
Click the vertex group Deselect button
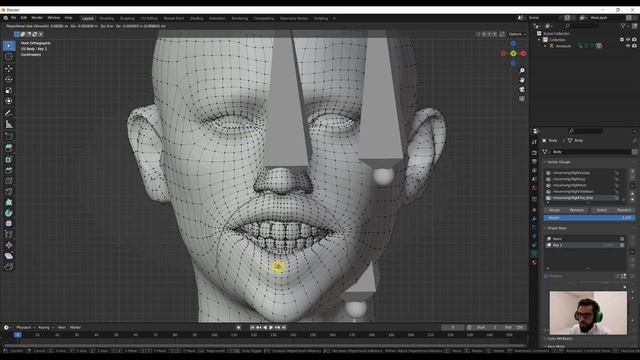pos(624,210)
